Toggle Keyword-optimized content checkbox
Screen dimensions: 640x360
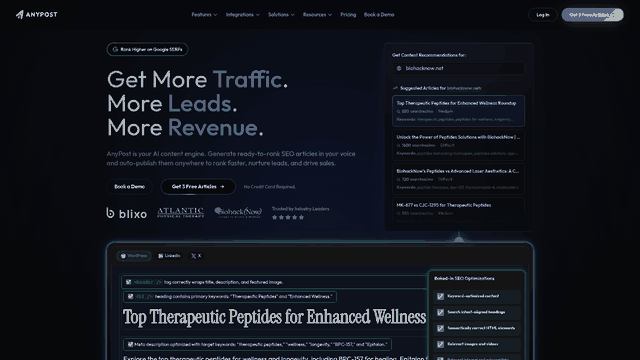[x=440, y=296]
